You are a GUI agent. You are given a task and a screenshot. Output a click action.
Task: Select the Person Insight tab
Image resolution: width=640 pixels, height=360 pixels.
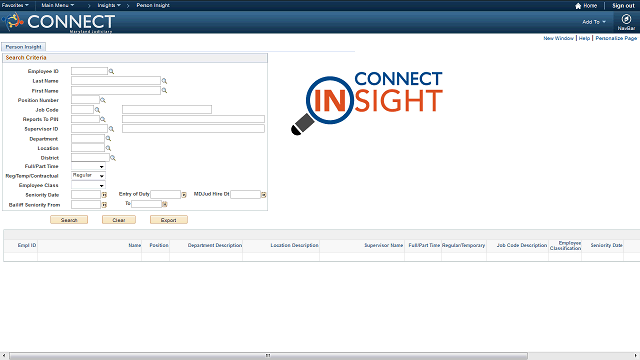[23, 47]
